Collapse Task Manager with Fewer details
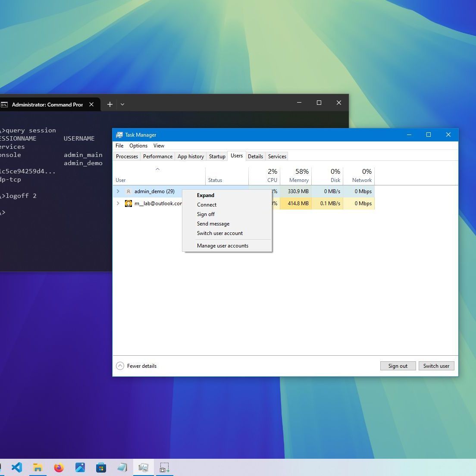Viewport: 476px width, 476px height. pos(137,366)
